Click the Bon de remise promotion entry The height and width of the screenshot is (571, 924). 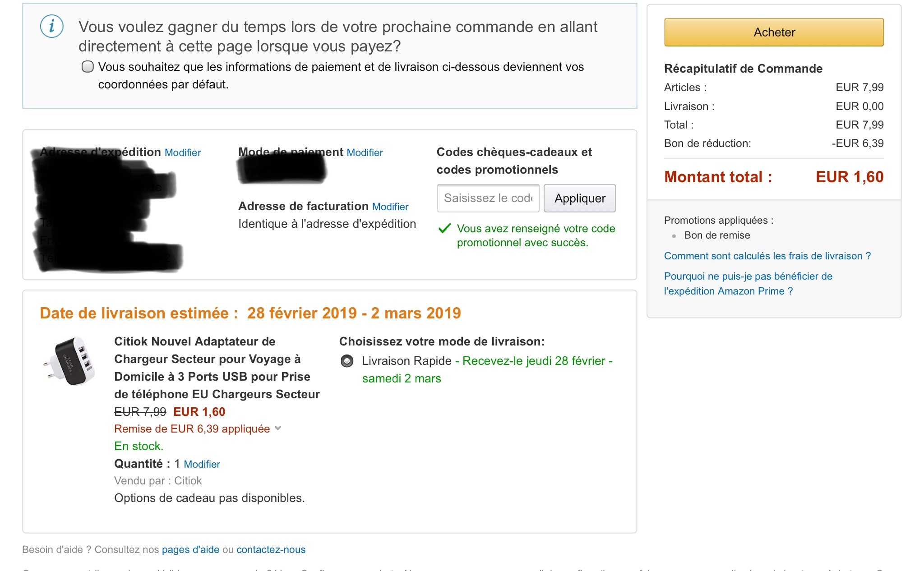click(717, 235)
